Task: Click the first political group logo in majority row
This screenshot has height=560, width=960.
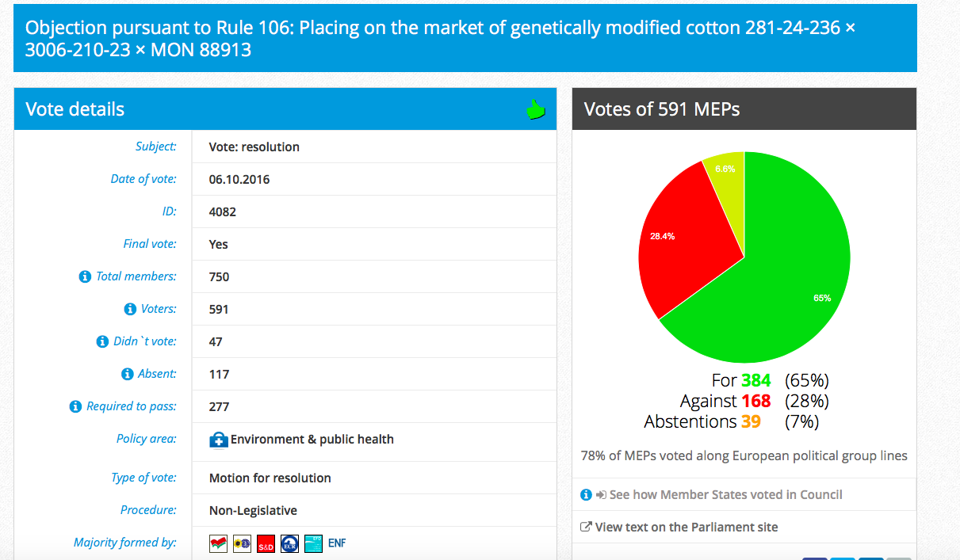Action: point(219,543)
